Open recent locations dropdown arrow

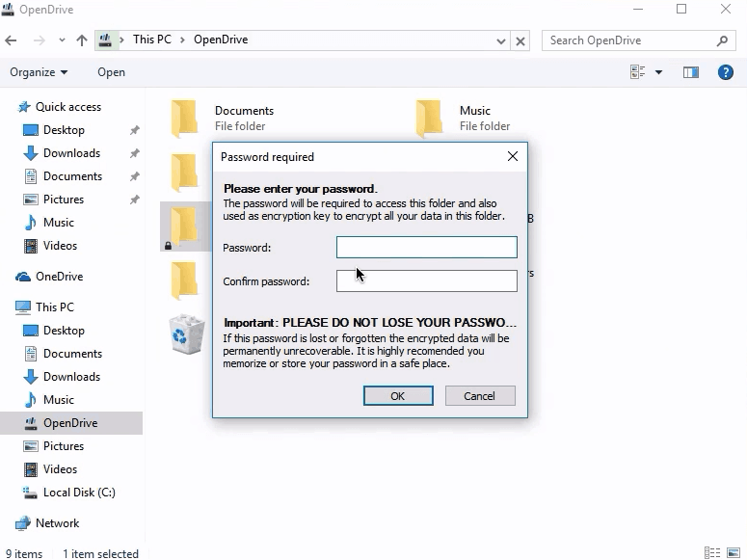[x=62, y=40]
